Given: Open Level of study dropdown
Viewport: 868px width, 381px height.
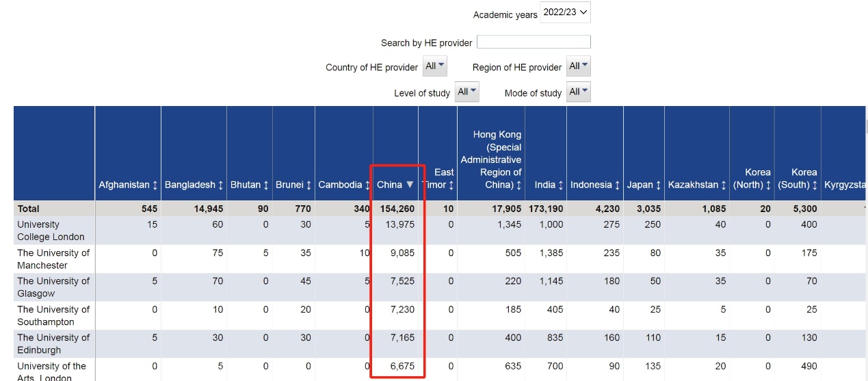Looking at the screenshot, I should pyautogui.click(x=467, y=92).
